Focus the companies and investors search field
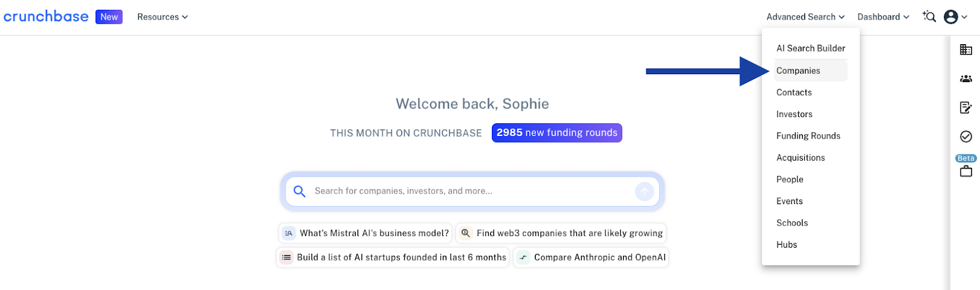980x290 pixels. tap(472, 191)
